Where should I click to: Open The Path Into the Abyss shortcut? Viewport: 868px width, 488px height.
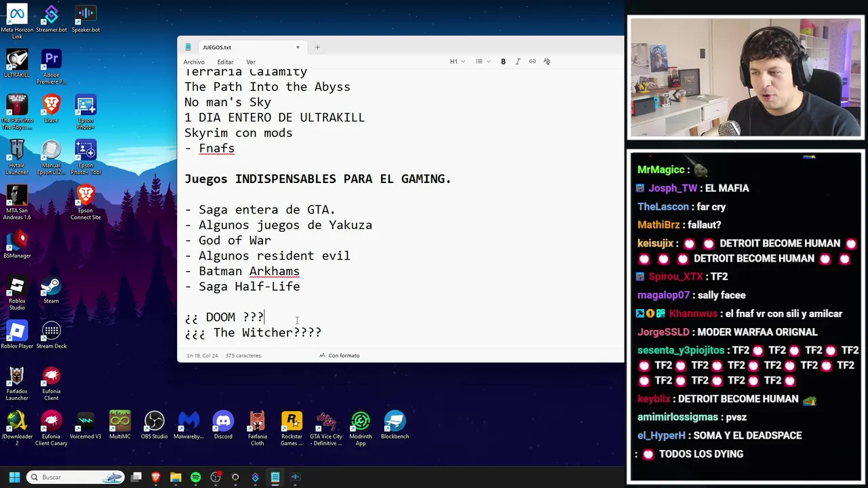click(x=17, y=112)
